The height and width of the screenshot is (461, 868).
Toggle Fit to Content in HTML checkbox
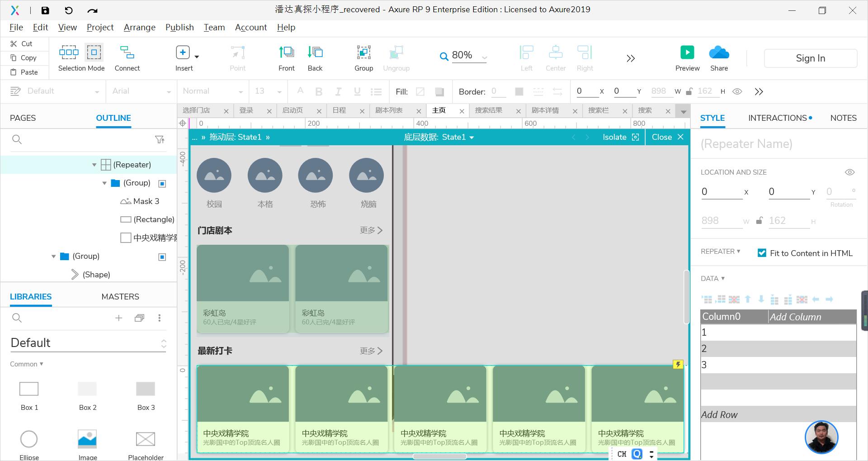pos(762,253)
